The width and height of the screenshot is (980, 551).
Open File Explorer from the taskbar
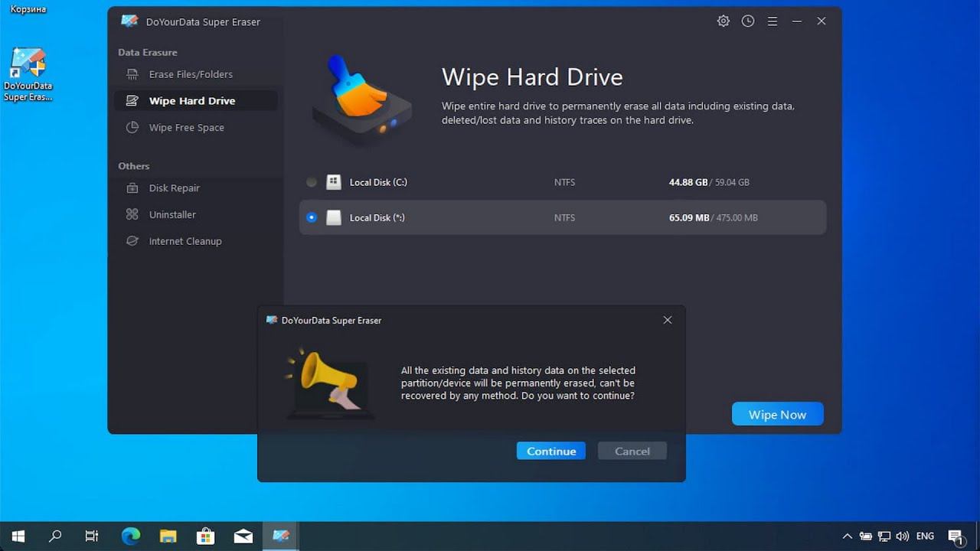coord(168,536)
